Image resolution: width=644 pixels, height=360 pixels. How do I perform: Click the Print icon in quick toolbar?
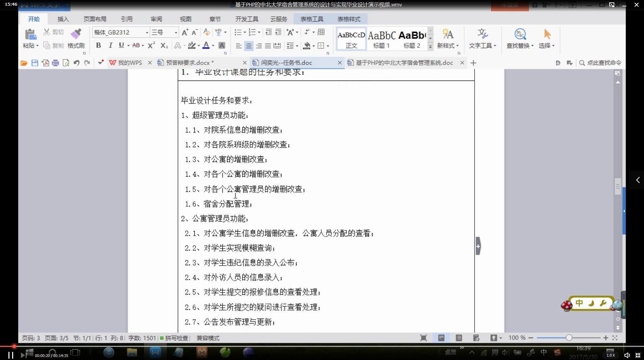[56, 63]
